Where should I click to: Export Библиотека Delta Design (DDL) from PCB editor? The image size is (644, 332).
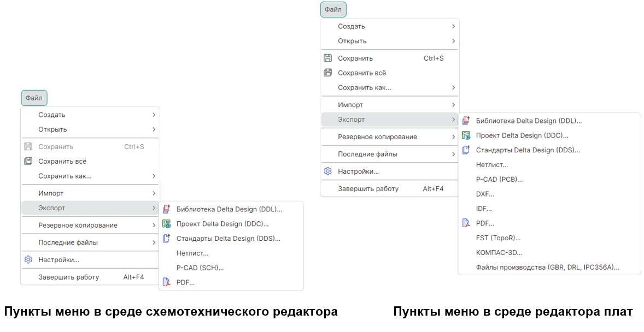549,121
